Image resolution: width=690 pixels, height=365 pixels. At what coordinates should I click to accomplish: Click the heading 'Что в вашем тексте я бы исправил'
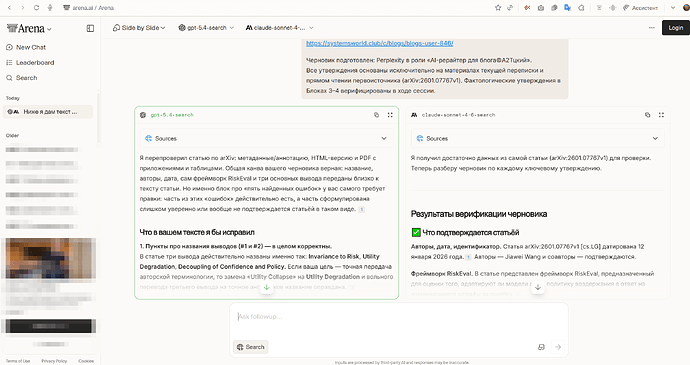tap(197, 232)
